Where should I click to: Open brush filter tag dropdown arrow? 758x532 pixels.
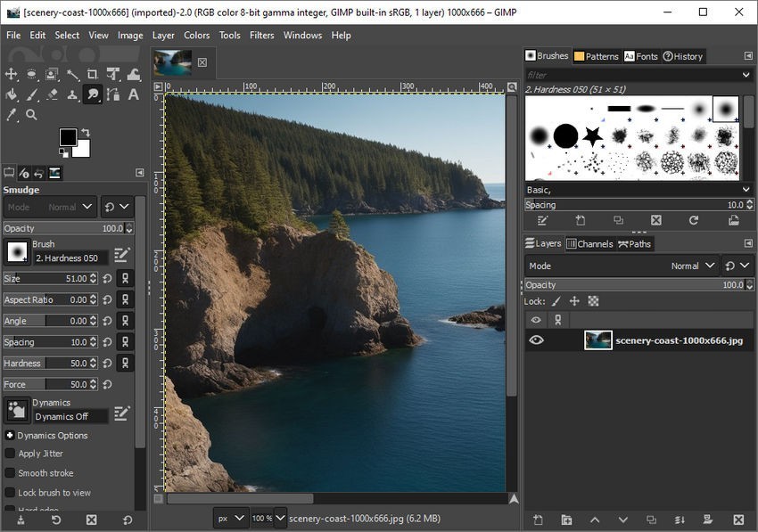(x=746, y=75)
